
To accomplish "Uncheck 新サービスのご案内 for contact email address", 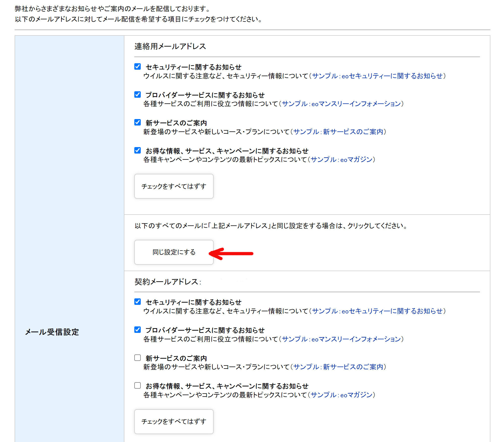I will click(138, 122).
